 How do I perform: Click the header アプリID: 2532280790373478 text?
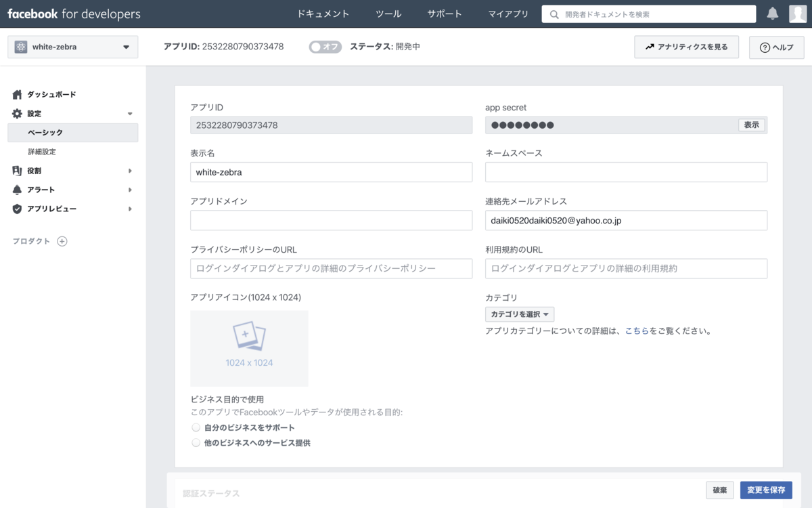[223, 47]
